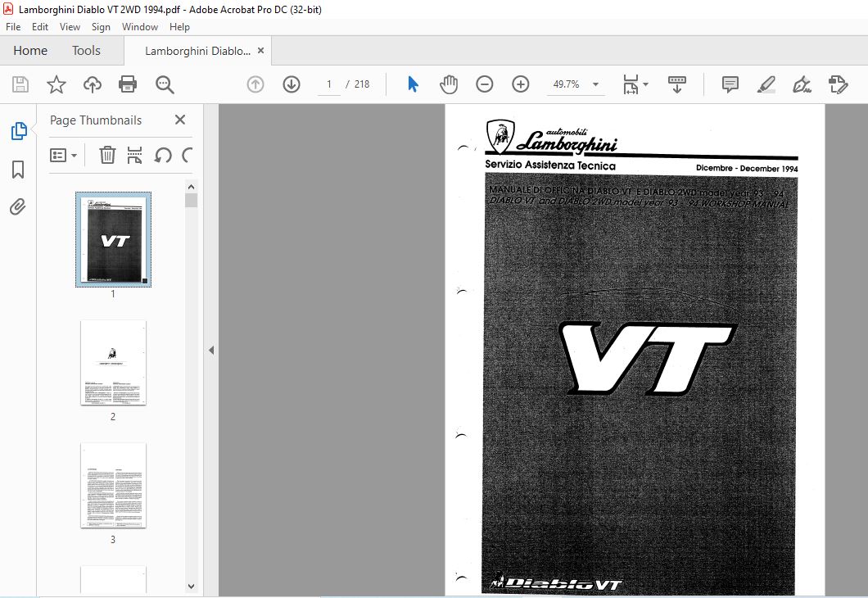Go to previous page arrow
Screen dimensions: 868x598
(255, 84)
